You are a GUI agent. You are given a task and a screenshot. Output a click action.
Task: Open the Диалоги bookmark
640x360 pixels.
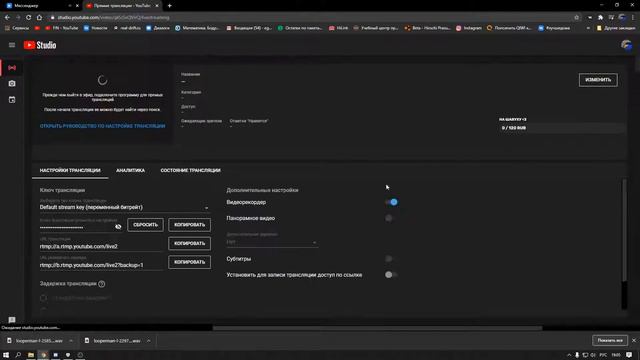tap(158, 28)
